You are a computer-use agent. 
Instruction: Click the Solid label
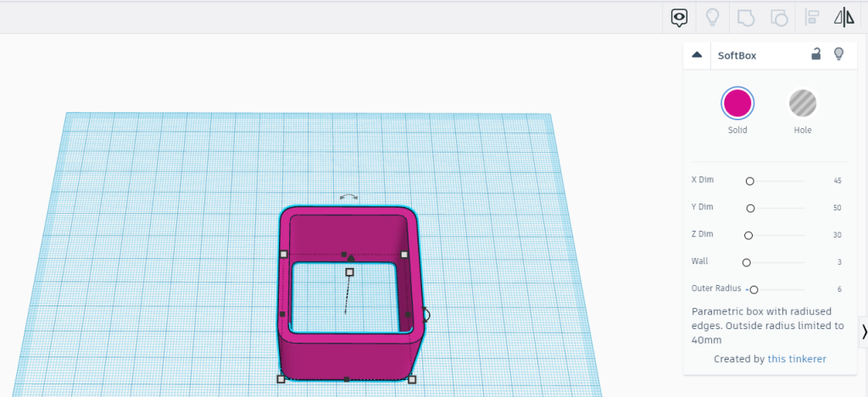[x=737, y=130]
